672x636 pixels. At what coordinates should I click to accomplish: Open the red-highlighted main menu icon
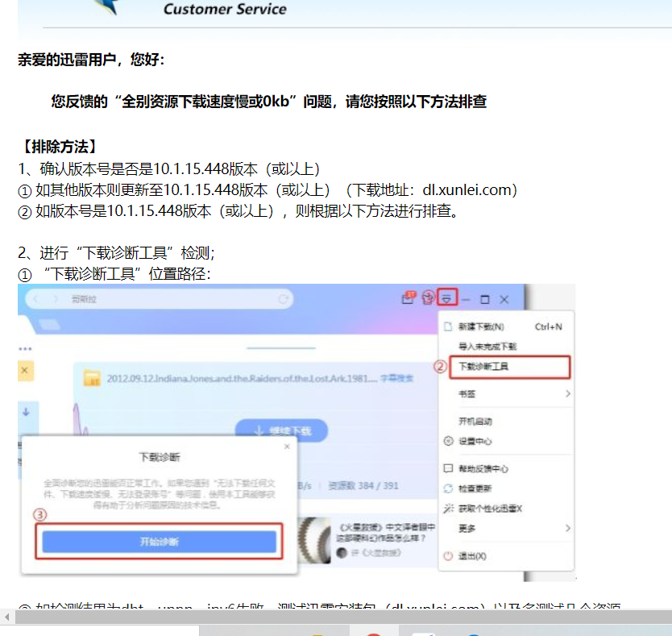(448, 298)
